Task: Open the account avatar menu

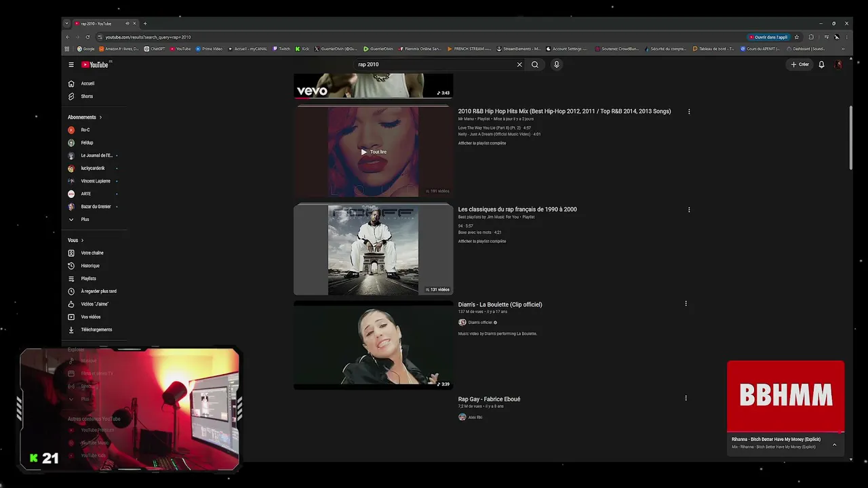Action: click(838, 64)
